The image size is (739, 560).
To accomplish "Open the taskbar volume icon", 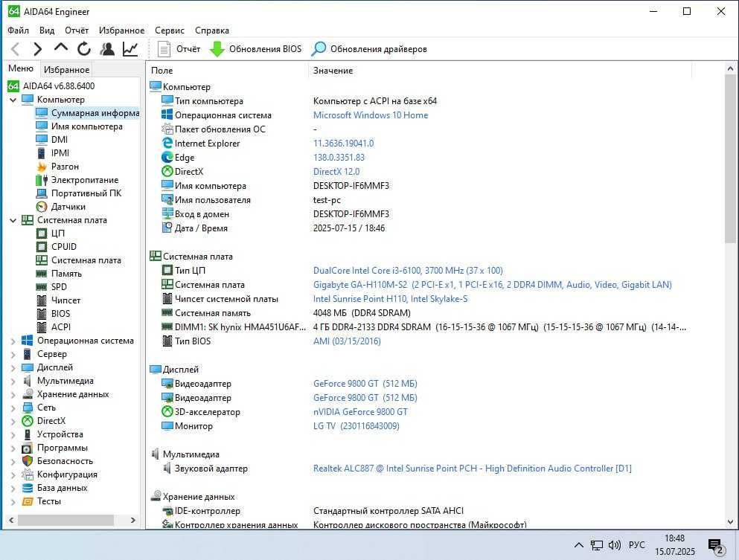I will coord(614,545).
